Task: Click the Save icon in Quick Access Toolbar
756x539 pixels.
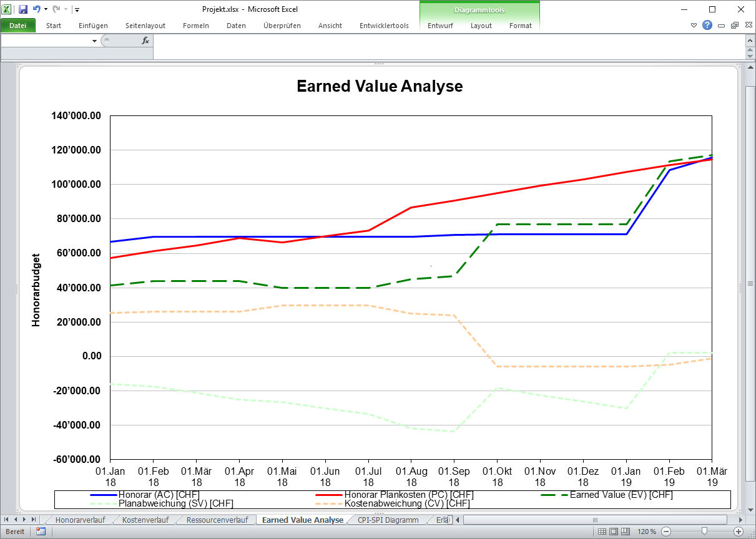Action: (x=23, y=9)
